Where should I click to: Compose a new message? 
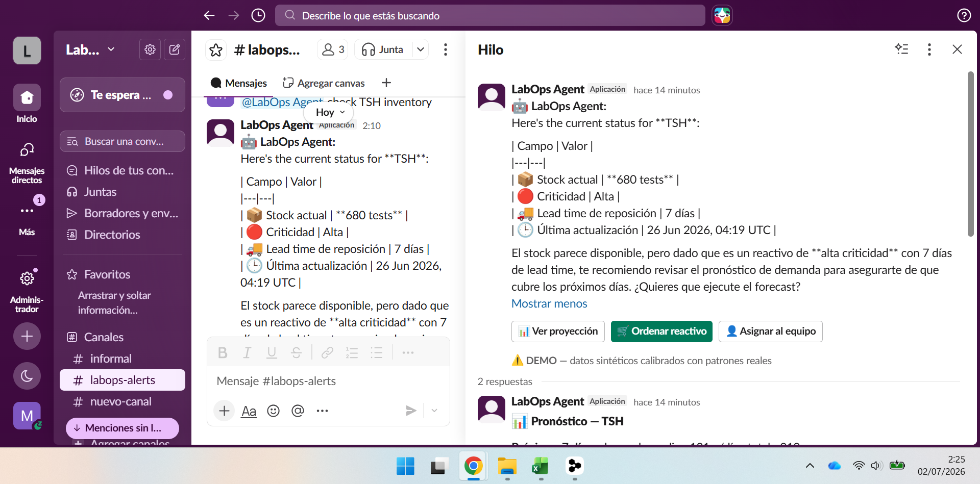[175, 49]
